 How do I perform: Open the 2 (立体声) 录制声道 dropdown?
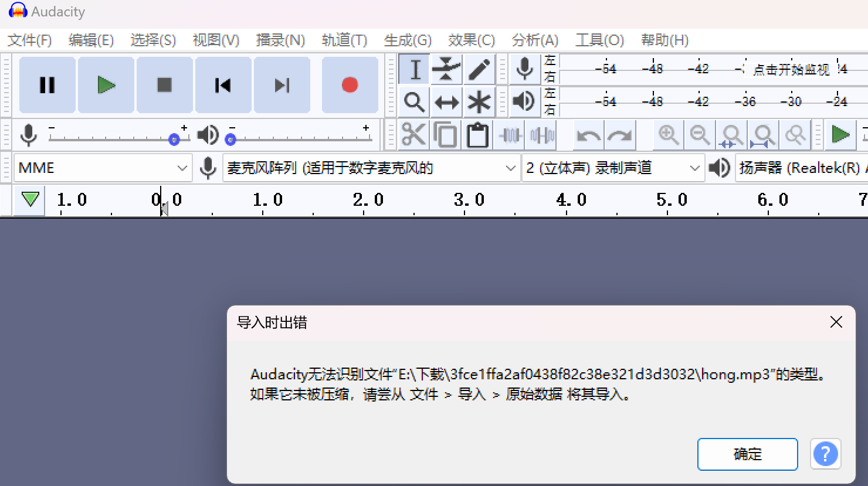[x=613, y=168]
